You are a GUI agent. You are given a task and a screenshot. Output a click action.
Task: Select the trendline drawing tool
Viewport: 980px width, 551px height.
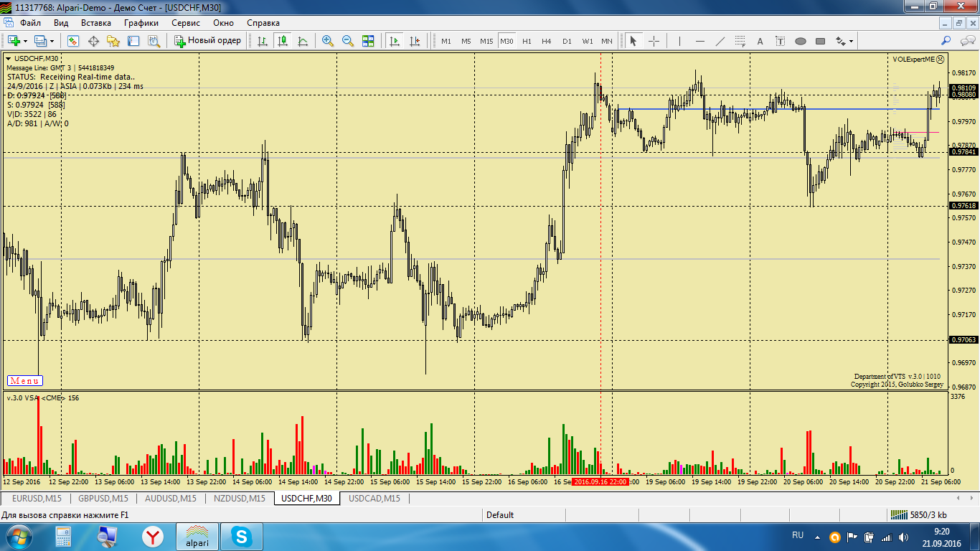pyautogui.click(x=720, y=41)
